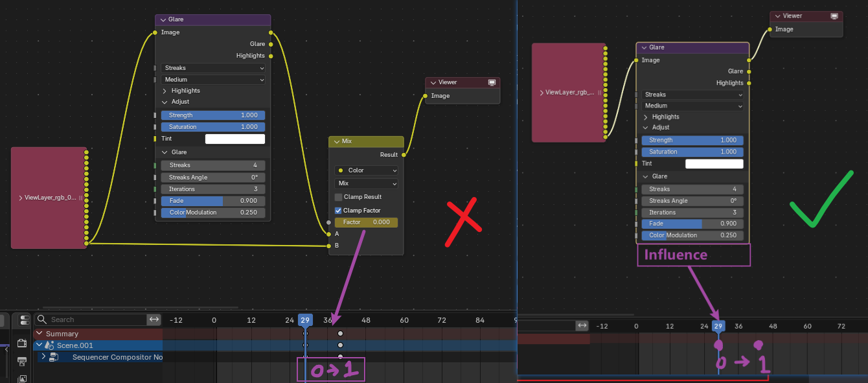Select the Scene.001 channel row
Screen dimensions: 868x383
click(x=97, y=345)
